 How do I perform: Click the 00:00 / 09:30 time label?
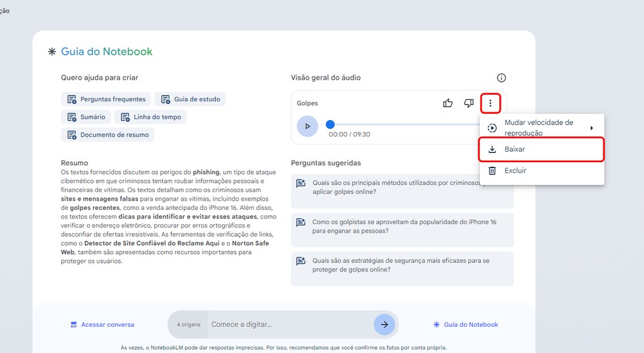coord(349,135)
